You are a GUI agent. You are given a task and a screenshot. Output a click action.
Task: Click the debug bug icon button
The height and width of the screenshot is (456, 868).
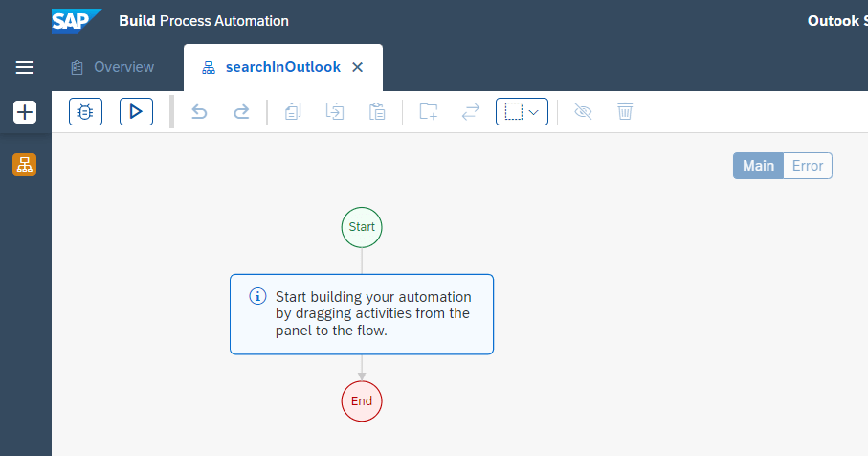coord(85,112)
